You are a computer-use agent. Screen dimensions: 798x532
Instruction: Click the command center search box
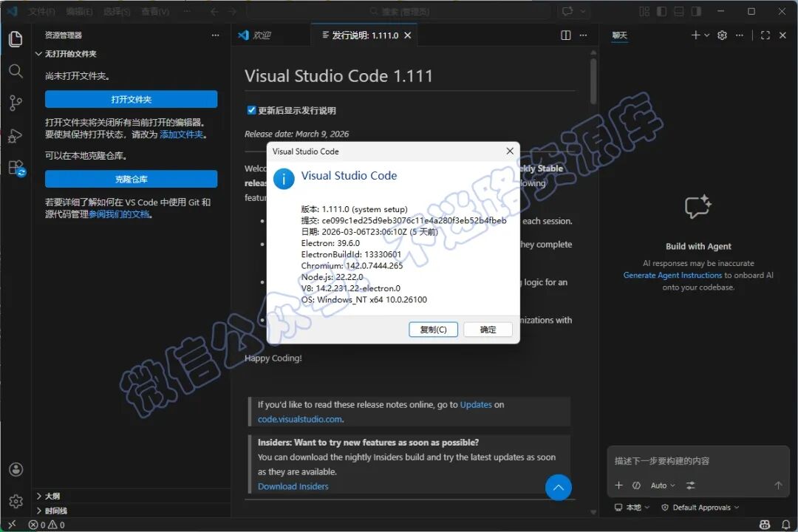399,11
